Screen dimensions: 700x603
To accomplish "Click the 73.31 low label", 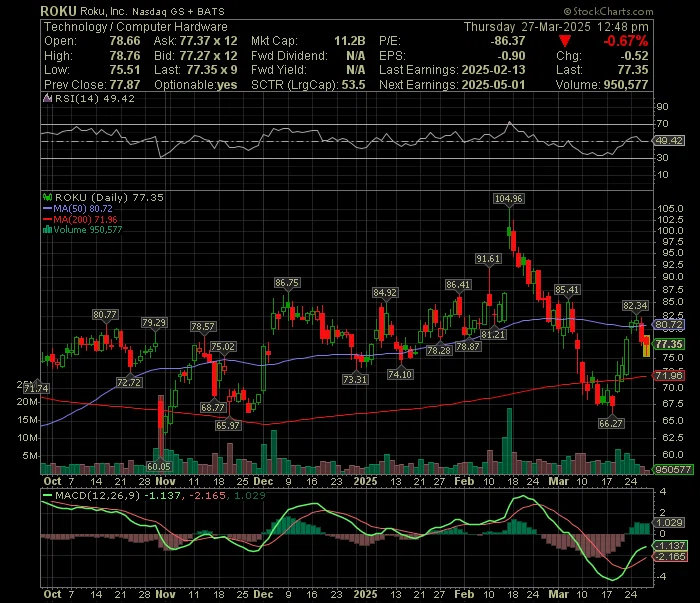I will (x=355, y=379).
